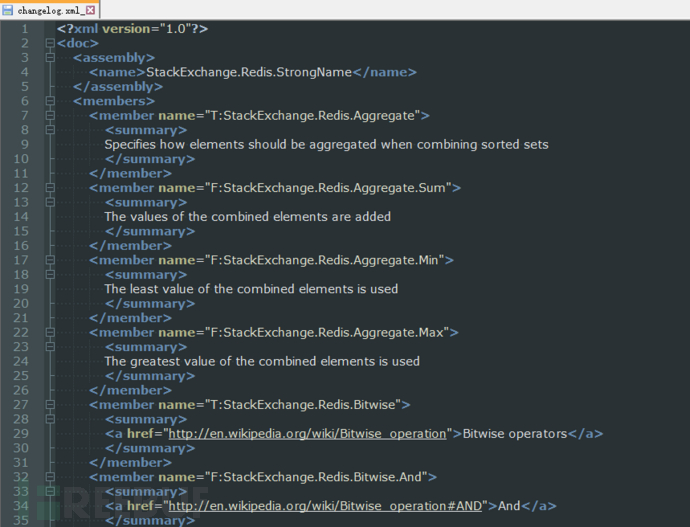Image resolution: width=690 pixels, height=527 pixels.
Task: Collapse summary fold on line 8
Action: pos(50,130)
